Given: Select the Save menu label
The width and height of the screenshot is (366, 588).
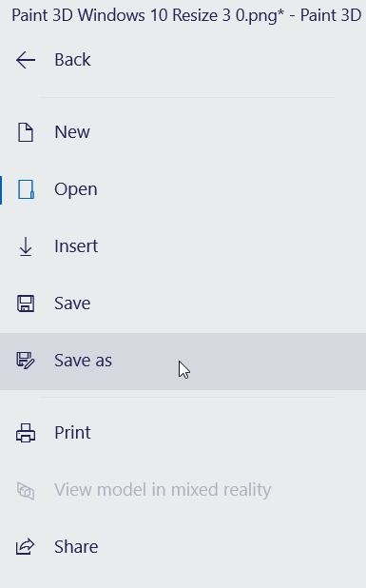Looking at the screenshot, I should point(72,304).
